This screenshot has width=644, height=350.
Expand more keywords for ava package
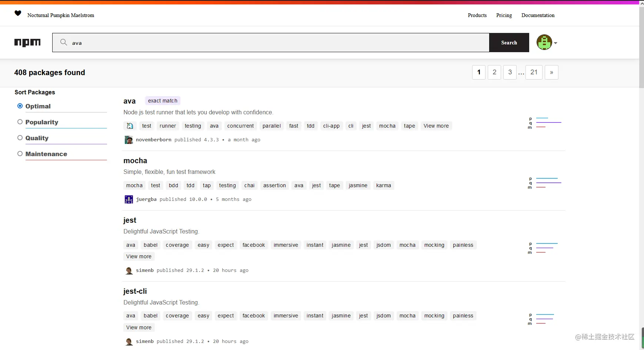coord(436,126)
